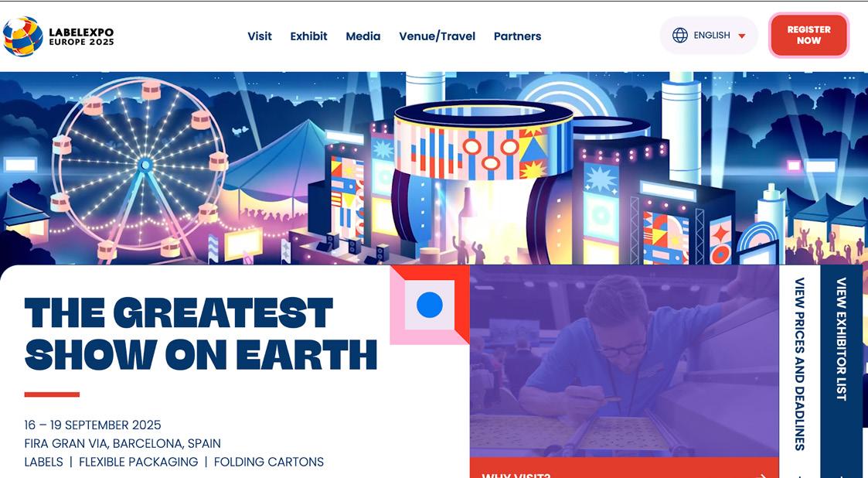
Task: Expand the English dropdown arrow
Action: tap(742, 36)
